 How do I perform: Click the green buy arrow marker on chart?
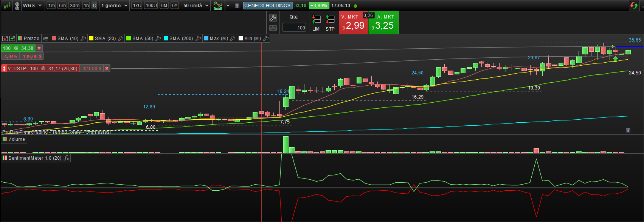(615, 59)
